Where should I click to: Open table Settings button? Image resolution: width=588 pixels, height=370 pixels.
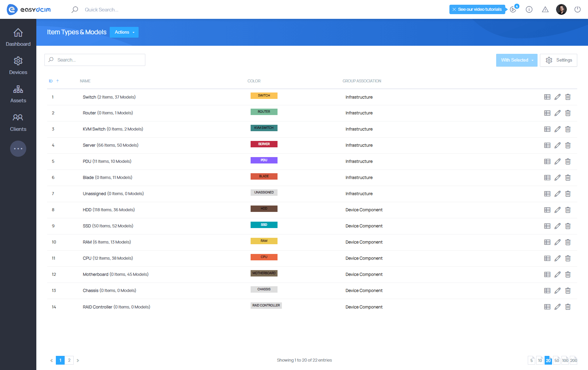pos(558,60)
